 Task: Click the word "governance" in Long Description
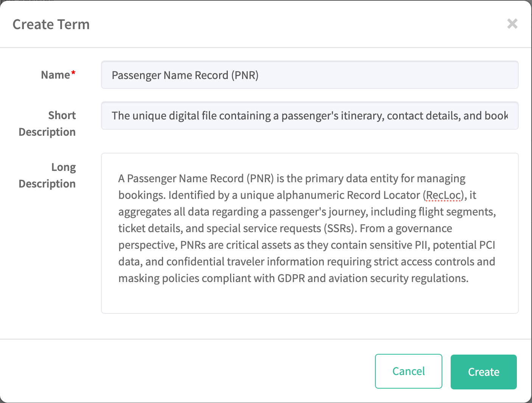point(424,228)
